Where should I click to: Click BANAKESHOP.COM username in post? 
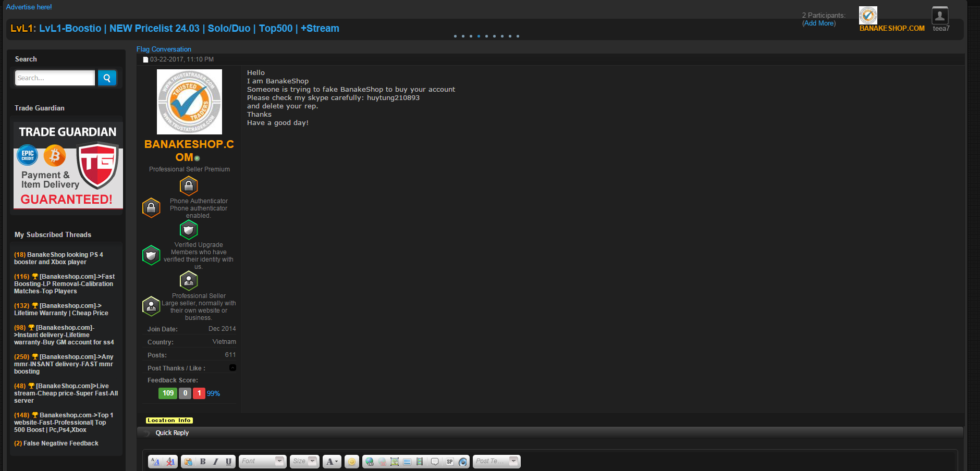coord(189,151)
